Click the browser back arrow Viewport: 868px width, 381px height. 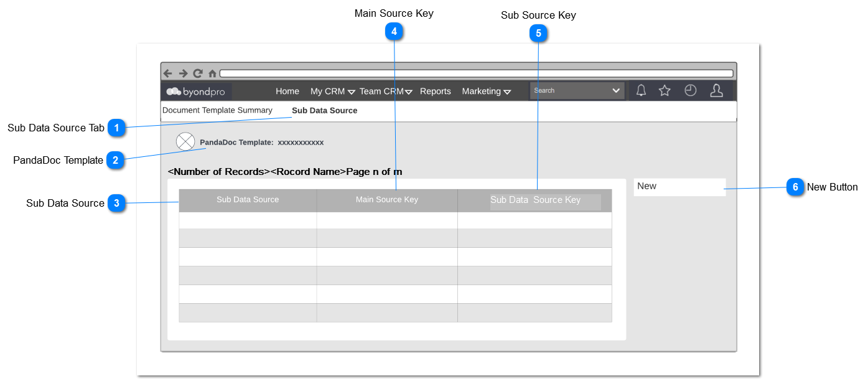point(167,73)
